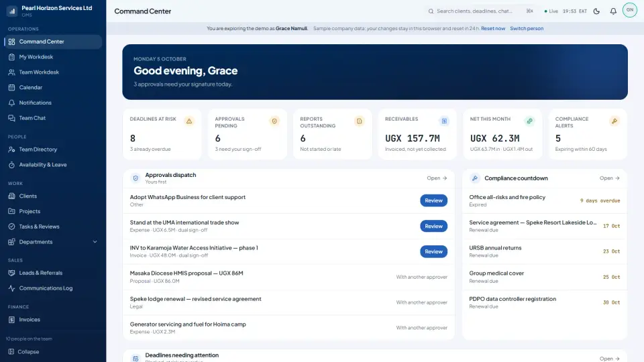
Task: Click the Deadlines at risk warning icon
Action: point(189,121)
